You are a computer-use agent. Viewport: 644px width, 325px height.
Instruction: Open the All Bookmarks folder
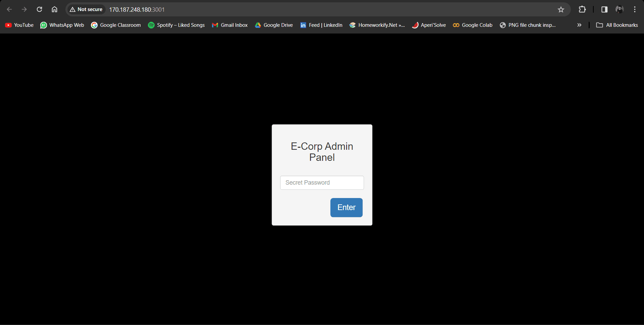point(617,25)
